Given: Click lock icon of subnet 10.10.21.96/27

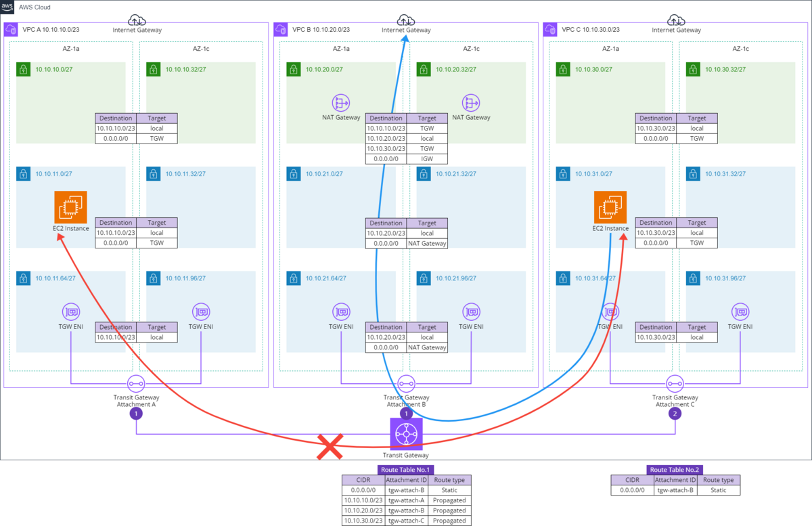Looking at the screenshot, I should point(423,278).
